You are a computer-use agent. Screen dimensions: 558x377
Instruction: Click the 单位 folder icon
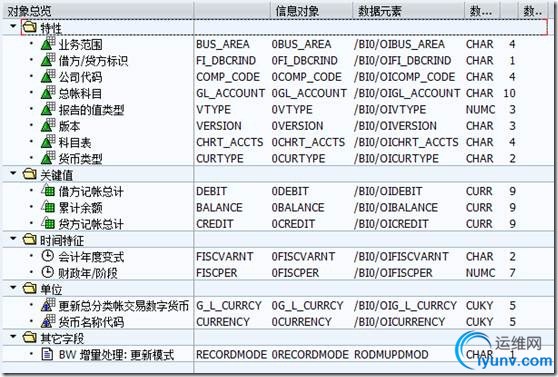coord(30,289)
